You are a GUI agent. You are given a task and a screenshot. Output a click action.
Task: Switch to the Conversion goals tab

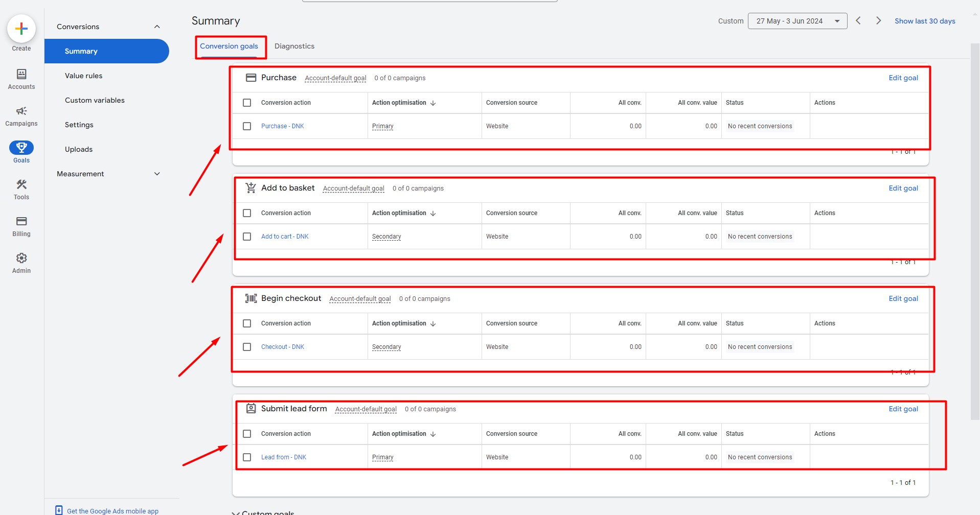click(229, 46)
